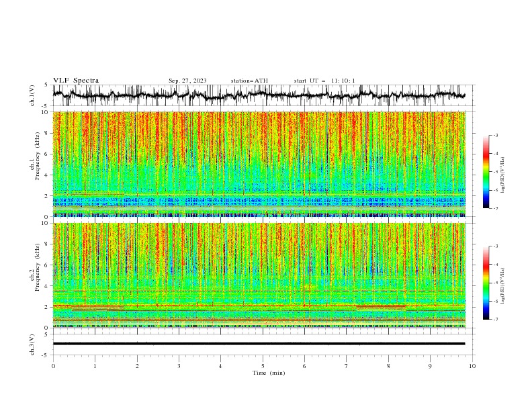Click time axis tick label "5"

click(x=263, y=366)
